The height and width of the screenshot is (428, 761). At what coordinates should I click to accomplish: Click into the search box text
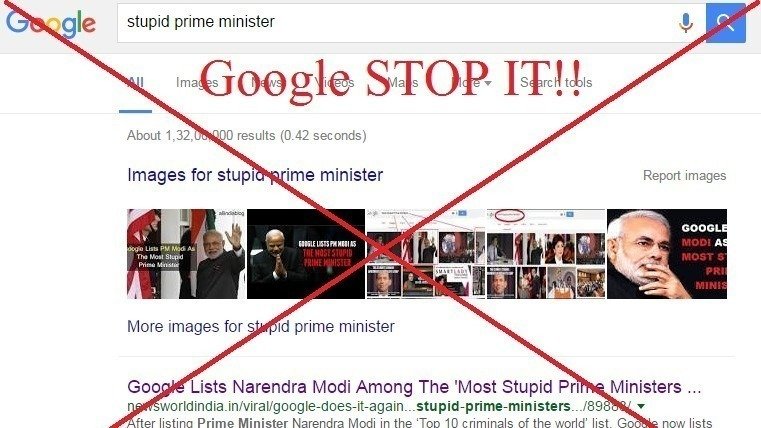tap(201, 22)
